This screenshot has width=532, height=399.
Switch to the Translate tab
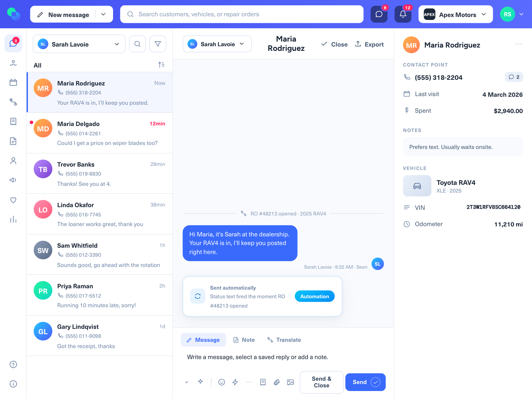coord(284,340)
